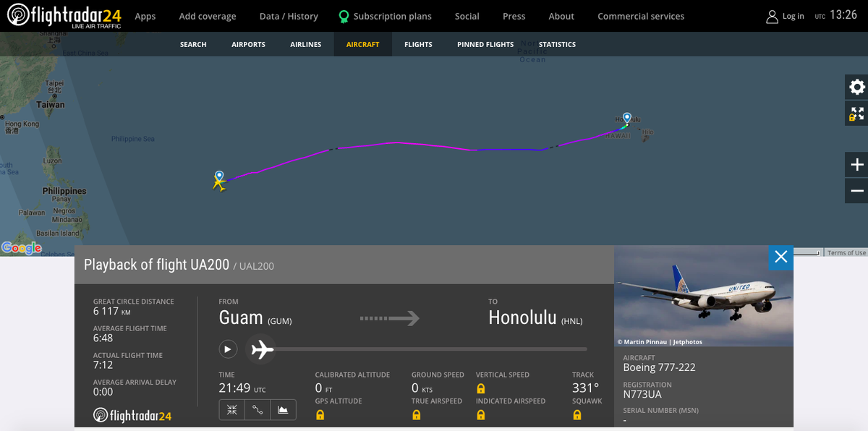Switch to the AIRLINES tab

(306, 44)
